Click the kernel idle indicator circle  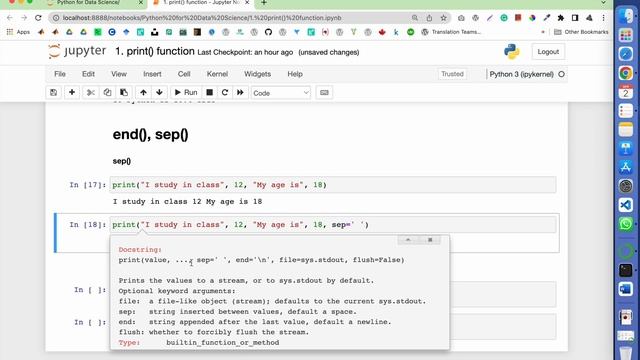(x=562, y=74)
